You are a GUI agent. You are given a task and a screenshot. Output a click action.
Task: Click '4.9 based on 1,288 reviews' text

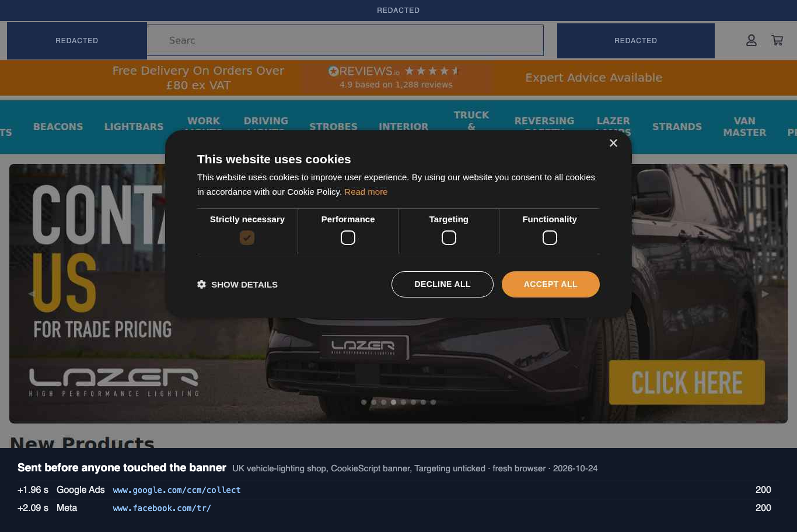point(396,85)
